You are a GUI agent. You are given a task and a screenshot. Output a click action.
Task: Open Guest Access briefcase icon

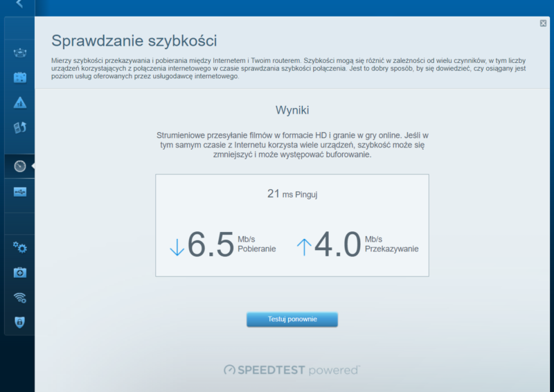[x=20, y=78]
